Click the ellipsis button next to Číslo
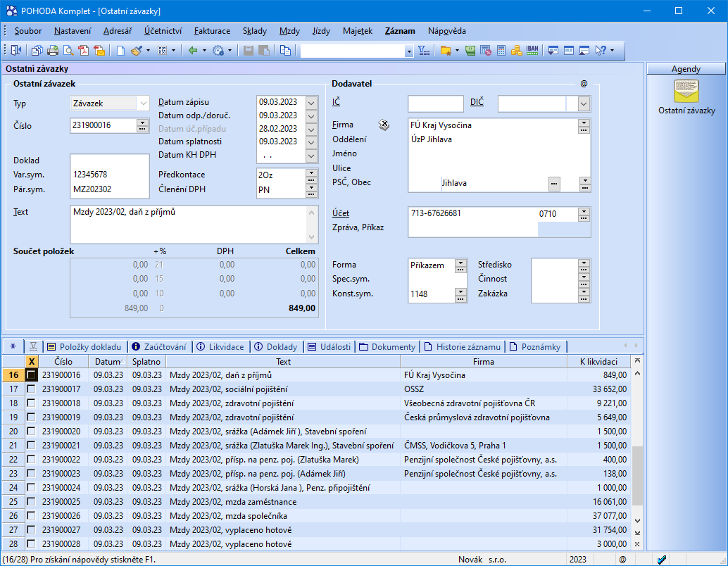The image size is (728, 566). [x=143, y=126]
